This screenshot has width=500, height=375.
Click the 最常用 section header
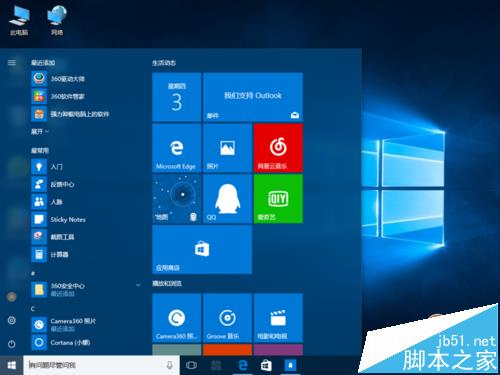pyautogui.click(x=40, y=151)
